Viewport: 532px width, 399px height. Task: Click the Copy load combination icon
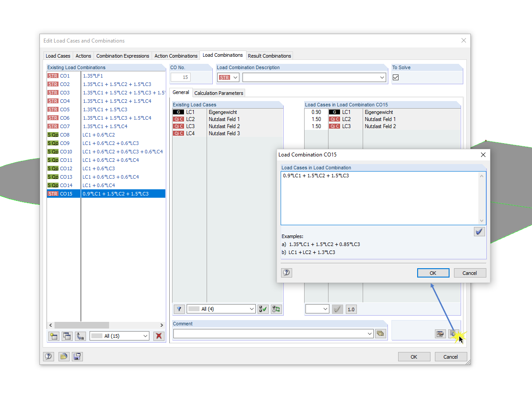[67, 336]
